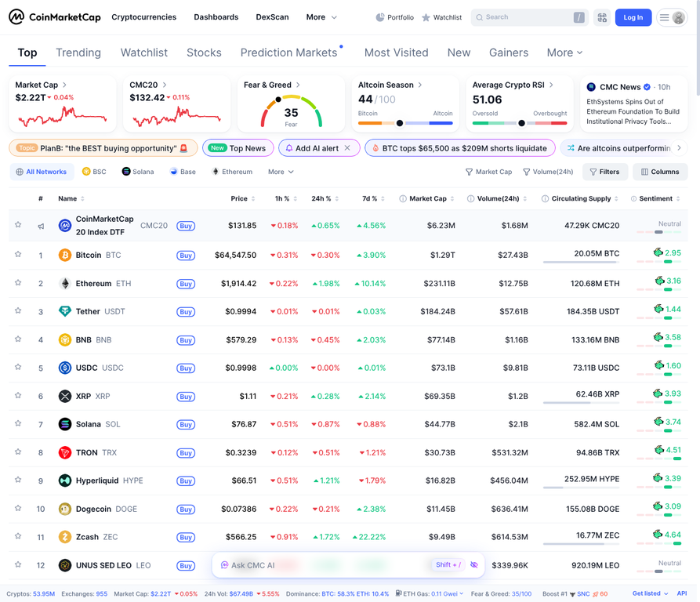
Task: Expand More networks dropdown
Action: 281,172
